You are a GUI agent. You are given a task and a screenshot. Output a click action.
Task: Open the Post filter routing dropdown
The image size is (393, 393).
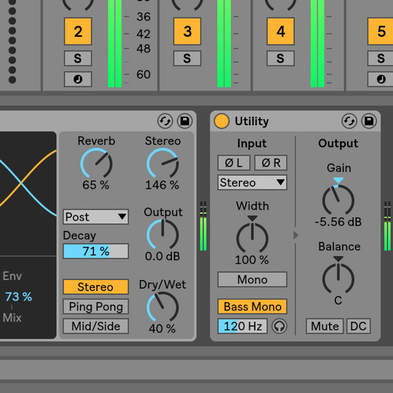[96, 217]
